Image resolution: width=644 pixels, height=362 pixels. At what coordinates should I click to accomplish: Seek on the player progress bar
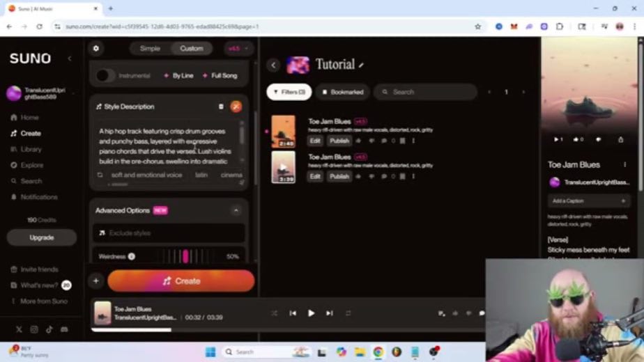tap(287, 329)
